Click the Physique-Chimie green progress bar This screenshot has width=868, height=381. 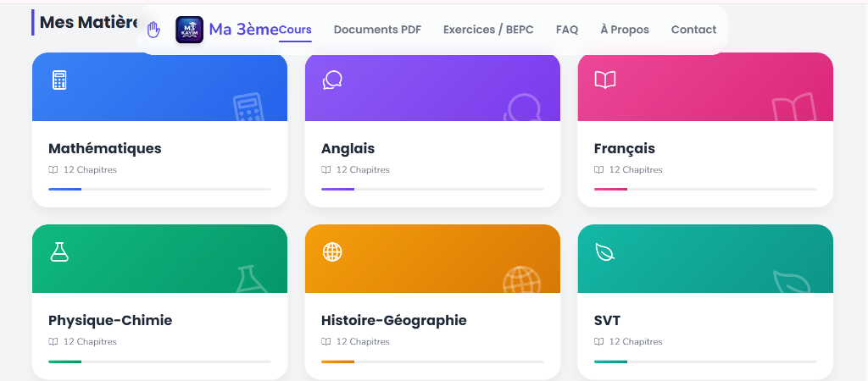coord(64,362)
